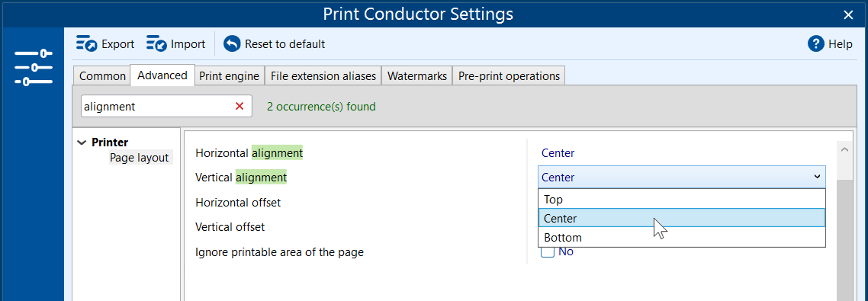The height and width of the screenshot is (301, 868).
Task: Click the Reset to default arrow icon
Action: pos(232,43)
